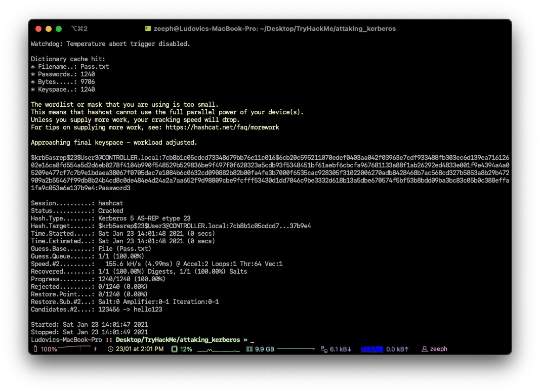Click the terminal icon in the title bar
Screen dimensions: 540x392
pyautogui.click(x=148, y=29)
